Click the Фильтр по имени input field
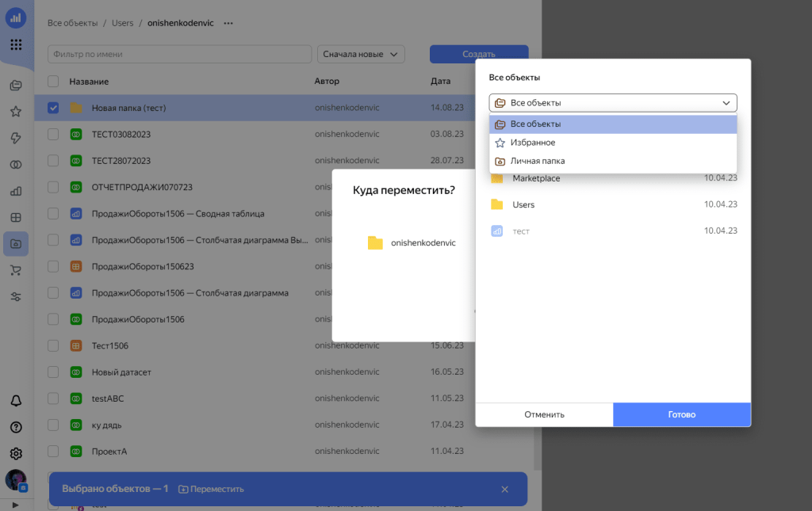 tap(179, 54)
